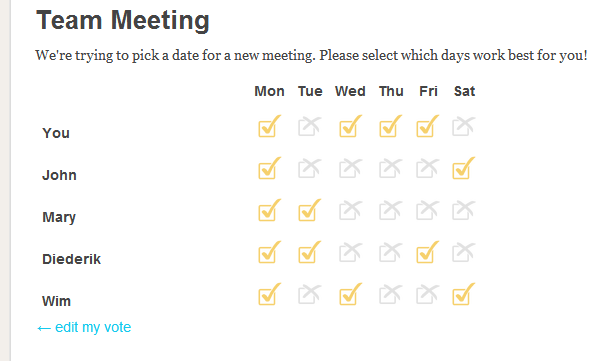Select the Mon column header
The image size is (604, 361).
point(269,91)
